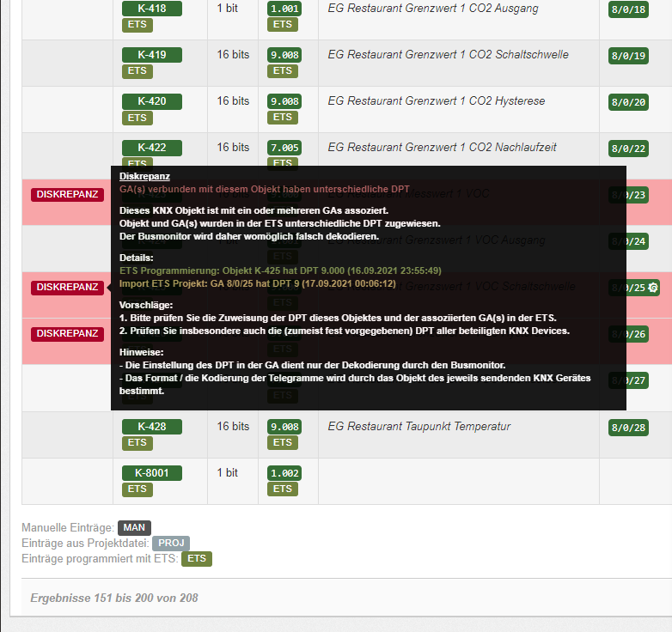Click the K-428 object badge
The width and height of the screenshot is (672, 632).
pos(152,427)
